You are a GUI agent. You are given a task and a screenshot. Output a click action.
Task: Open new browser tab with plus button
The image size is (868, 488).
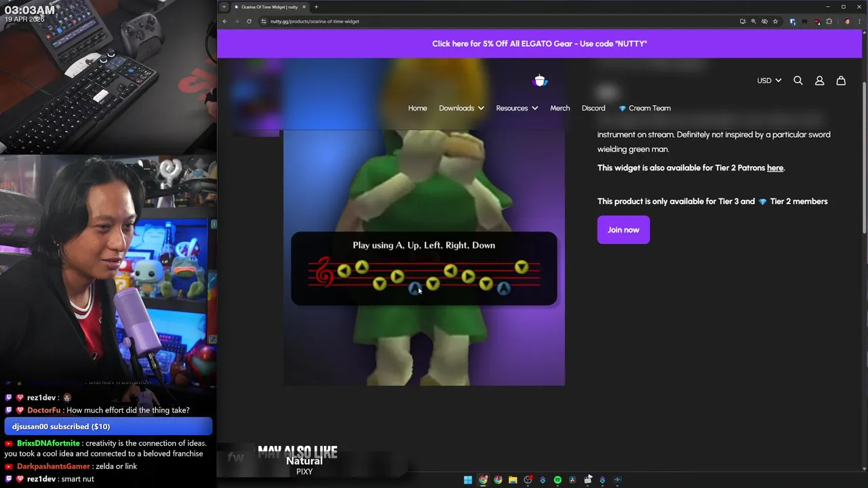(x=316, y=7)
